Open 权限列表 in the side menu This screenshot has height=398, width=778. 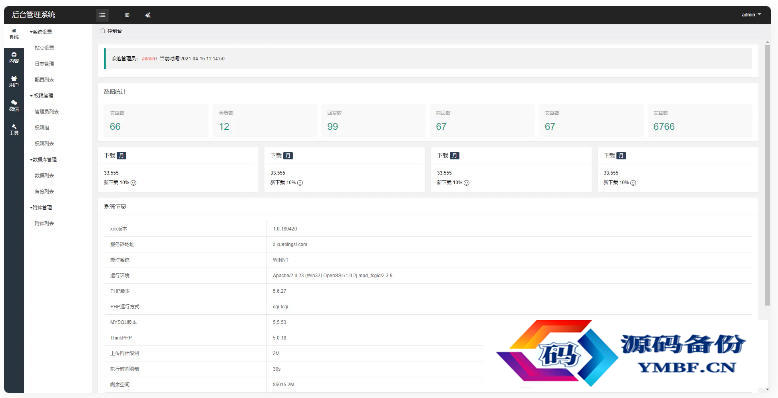click(44, 143)
